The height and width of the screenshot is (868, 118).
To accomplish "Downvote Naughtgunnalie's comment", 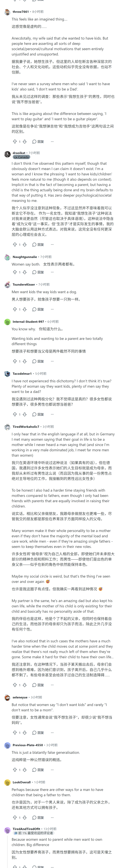I will [25, 272].
